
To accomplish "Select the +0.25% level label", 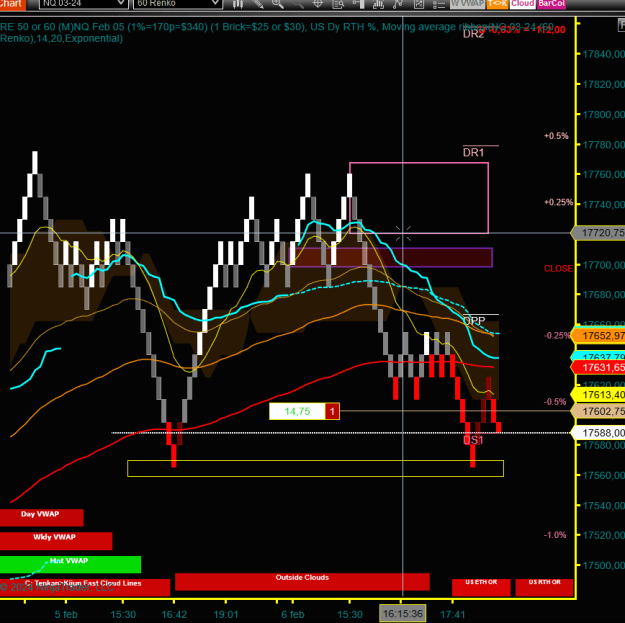I will click(558, 202).
